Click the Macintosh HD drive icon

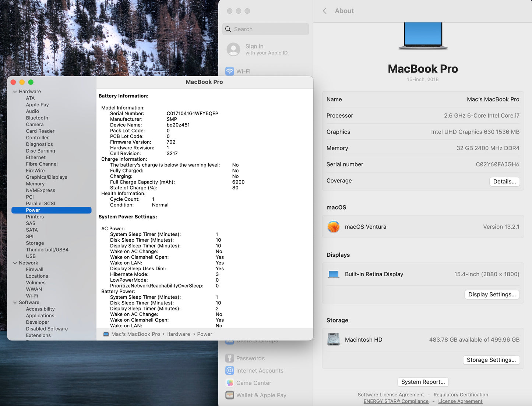(x=334, y=339)
